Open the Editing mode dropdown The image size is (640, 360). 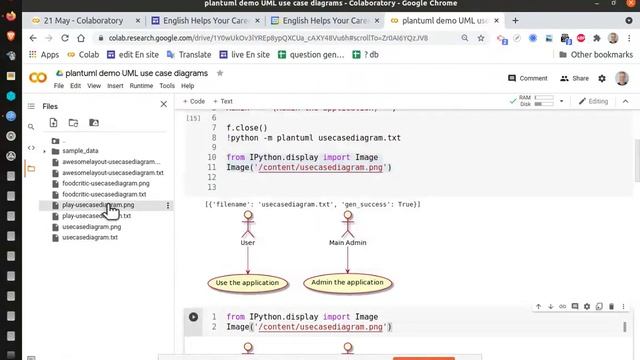pos(593,101)
